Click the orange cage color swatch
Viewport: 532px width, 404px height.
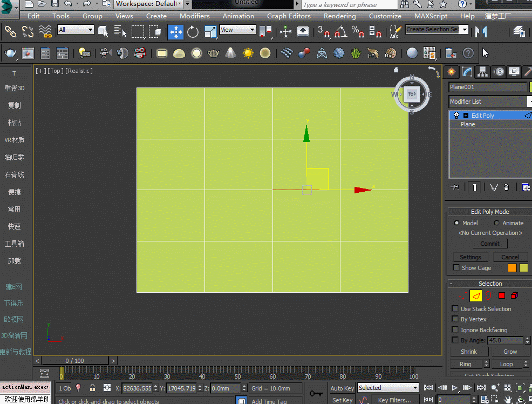pos(512,268)
